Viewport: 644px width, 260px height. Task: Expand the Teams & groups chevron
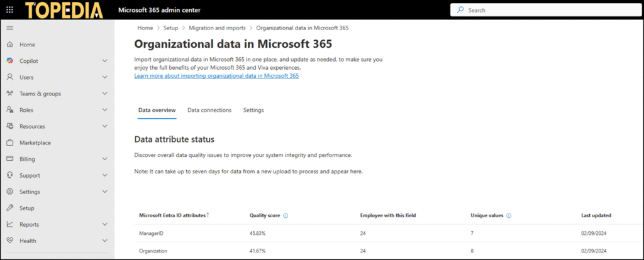[105, 94]
